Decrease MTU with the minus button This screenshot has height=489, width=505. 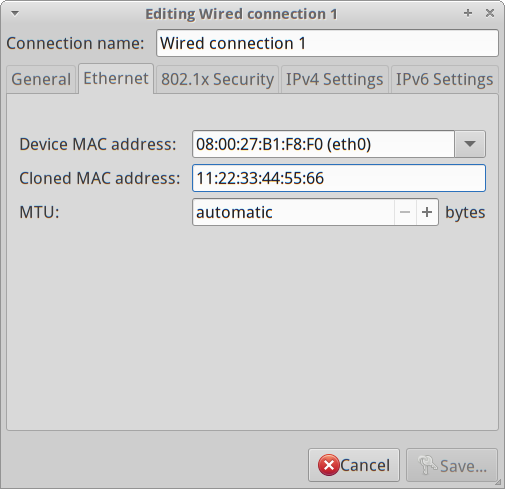pos(405,212)
